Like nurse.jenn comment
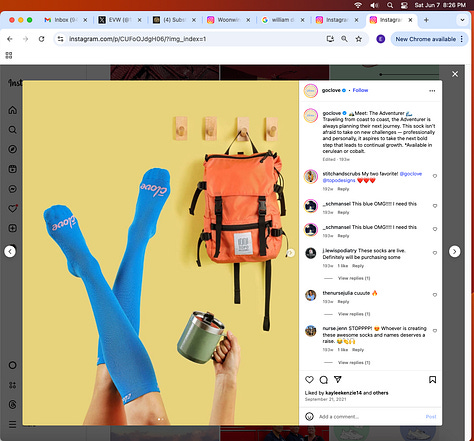474x441 pixels. click(x=435, y=331)
